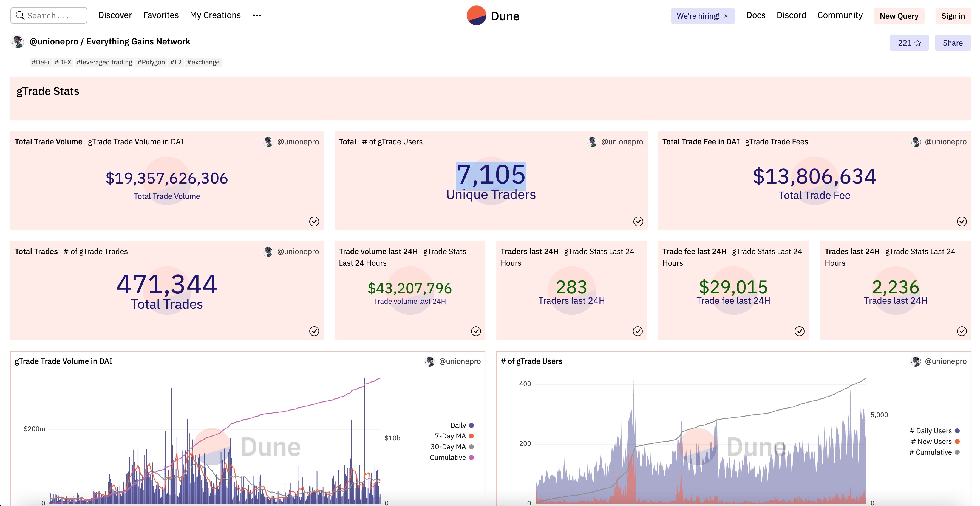Dismiss the We're hiring banner
The image size is (980, 506).
pyautogui.click(x=726, y=16)
